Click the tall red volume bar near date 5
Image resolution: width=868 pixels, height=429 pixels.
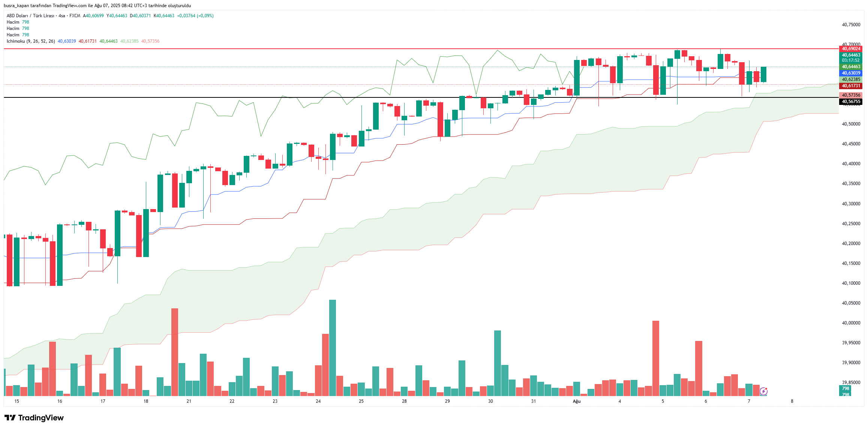[656, 358]
